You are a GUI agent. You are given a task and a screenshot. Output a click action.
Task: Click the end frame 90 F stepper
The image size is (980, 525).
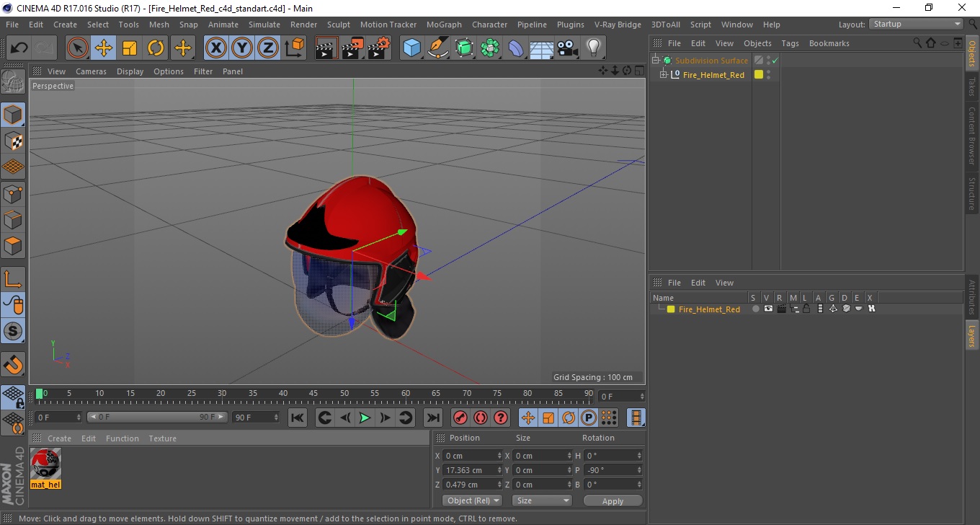[x=275, y=418]
